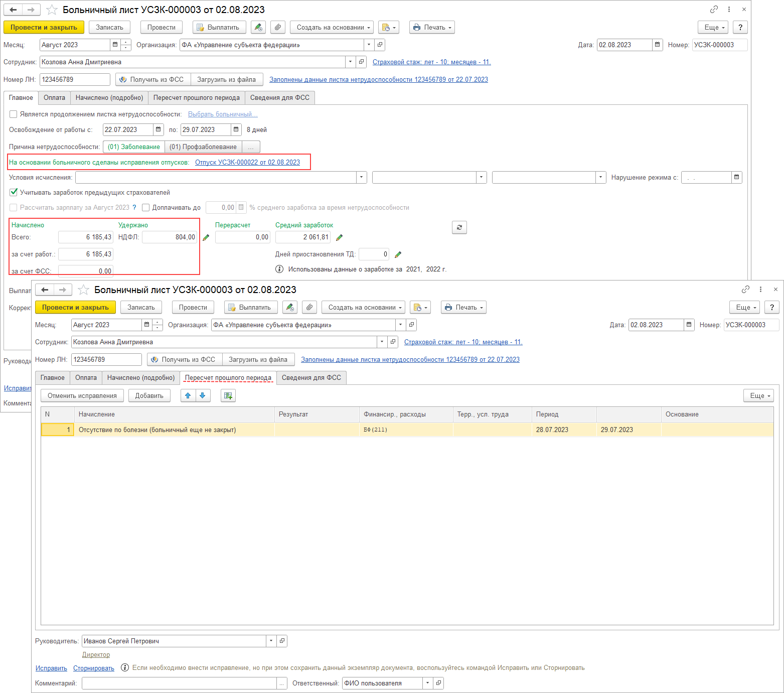Viewport: 784px width, 693px height.
Task: Switch to Главное tab in lower window
Action: click(53, 377)
